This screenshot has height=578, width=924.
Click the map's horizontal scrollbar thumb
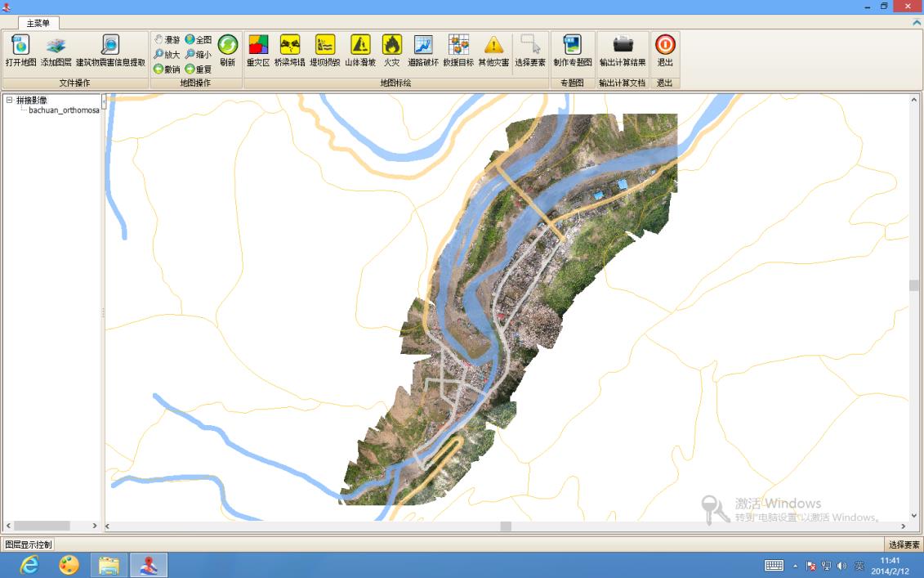[x=506, y=526]
